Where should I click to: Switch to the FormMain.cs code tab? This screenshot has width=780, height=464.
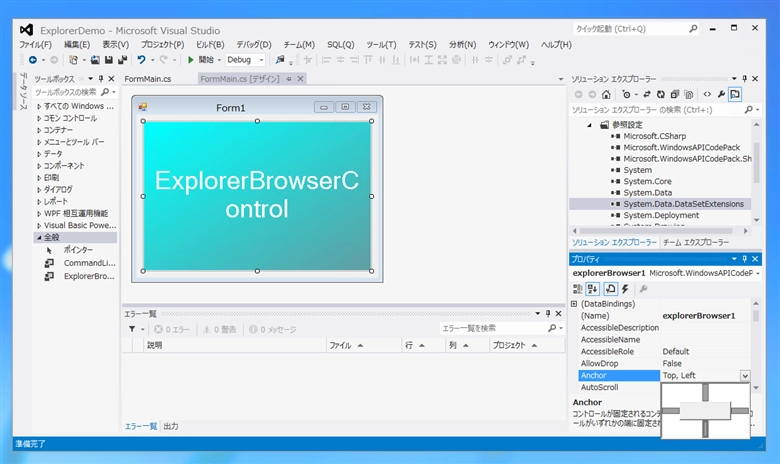(148, 79)
